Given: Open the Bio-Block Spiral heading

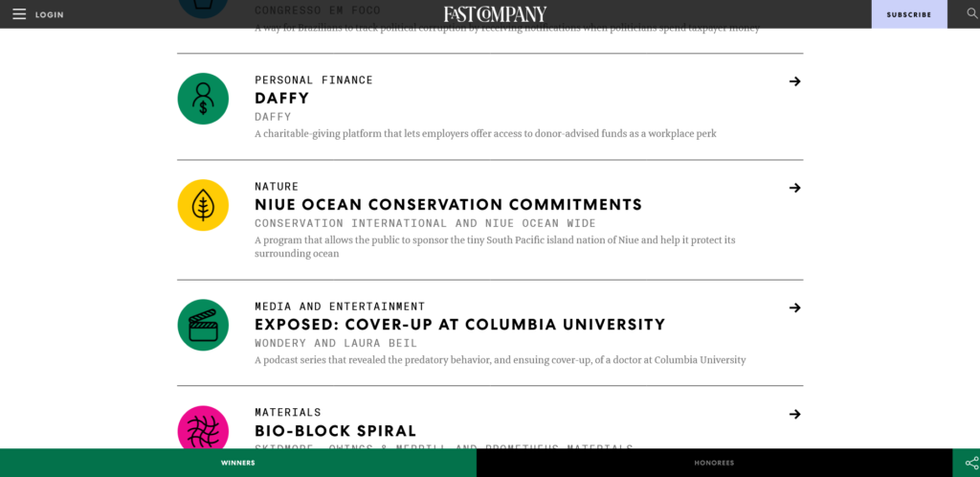Looking at the screenshot, I should [x=335, y=431].
